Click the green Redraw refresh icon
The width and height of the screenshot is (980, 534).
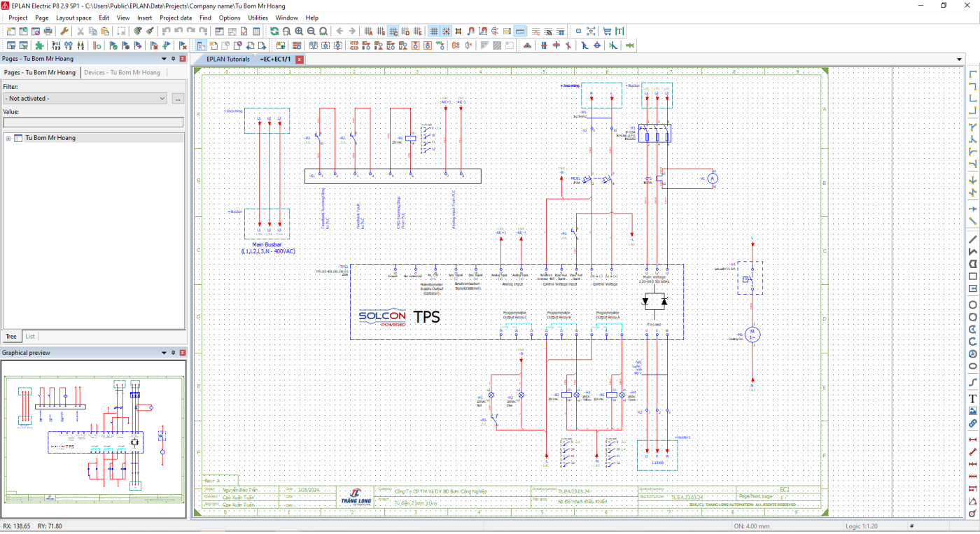pos(274,31)
